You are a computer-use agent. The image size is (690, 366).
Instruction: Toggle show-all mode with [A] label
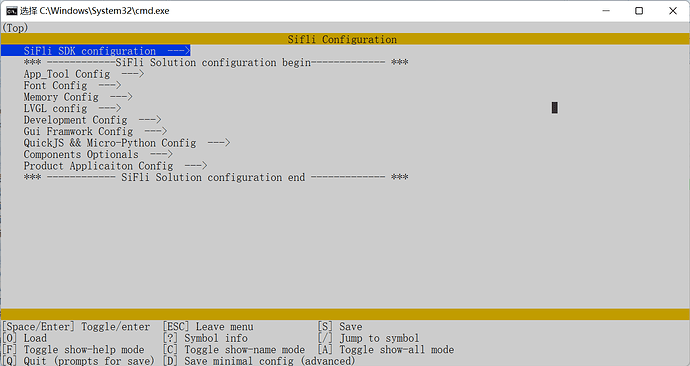click(385, 349)
